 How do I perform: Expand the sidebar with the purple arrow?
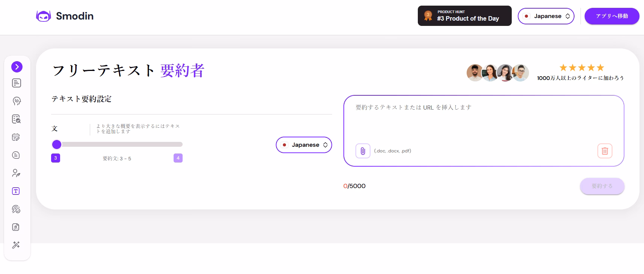(x=17, y=67)
